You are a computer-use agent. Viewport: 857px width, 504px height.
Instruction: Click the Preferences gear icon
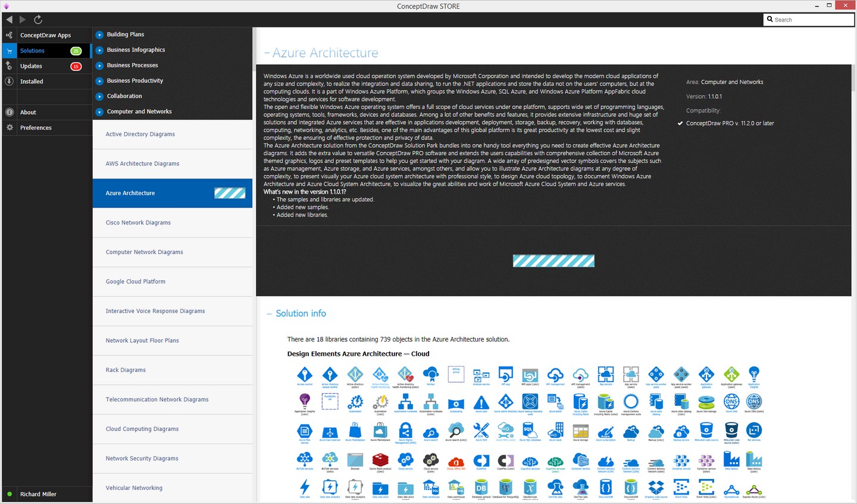pos(9,127)
